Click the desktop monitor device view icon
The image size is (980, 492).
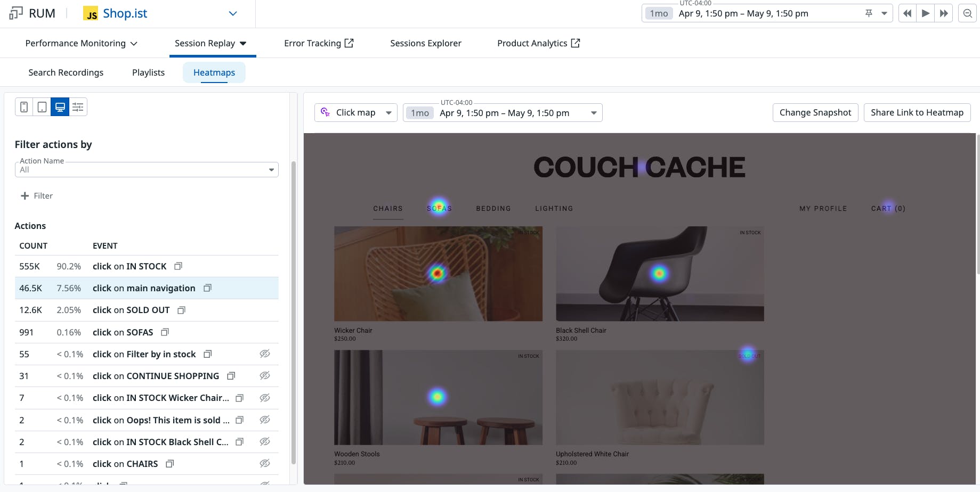[x=60, y=107]
